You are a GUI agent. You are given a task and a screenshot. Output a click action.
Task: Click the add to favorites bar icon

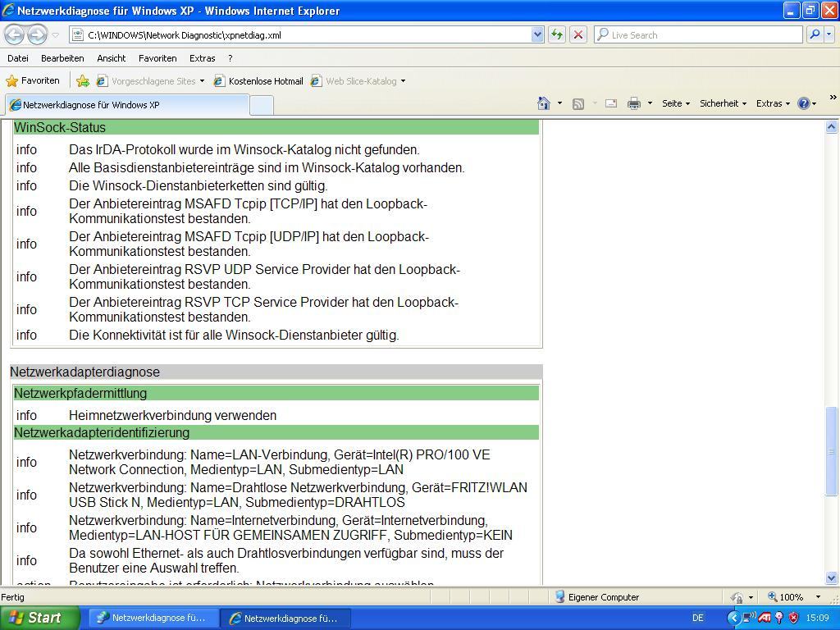coord(83,81)
